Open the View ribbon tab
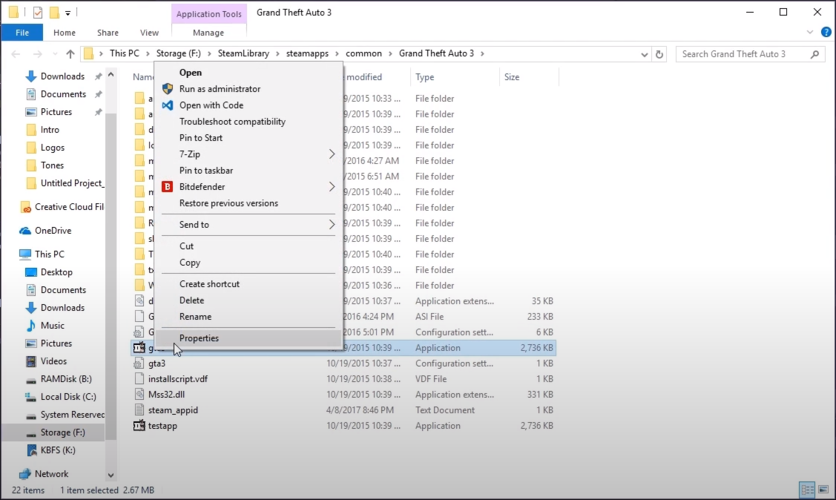 click(x=149, y=33)
